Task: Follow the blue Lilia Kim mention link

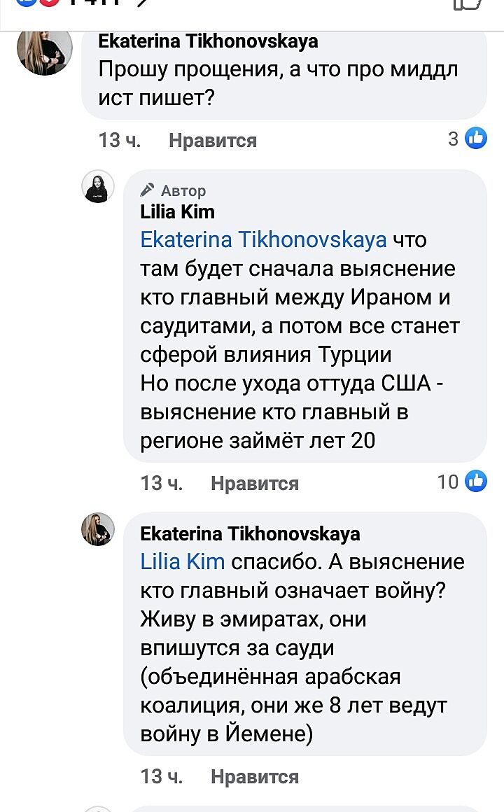Action: tap(183, 562)
